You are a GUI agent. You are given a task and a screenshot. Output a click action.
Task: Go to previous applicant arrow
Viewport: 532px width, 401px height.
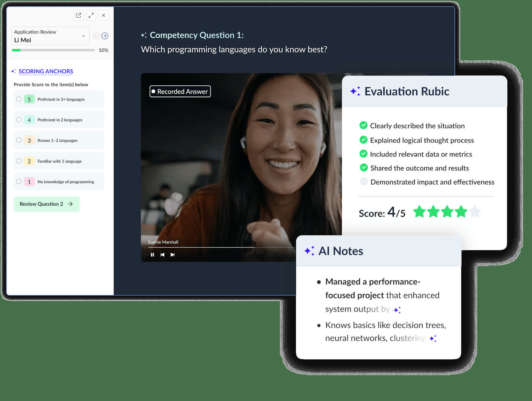(x=96, y=36)
